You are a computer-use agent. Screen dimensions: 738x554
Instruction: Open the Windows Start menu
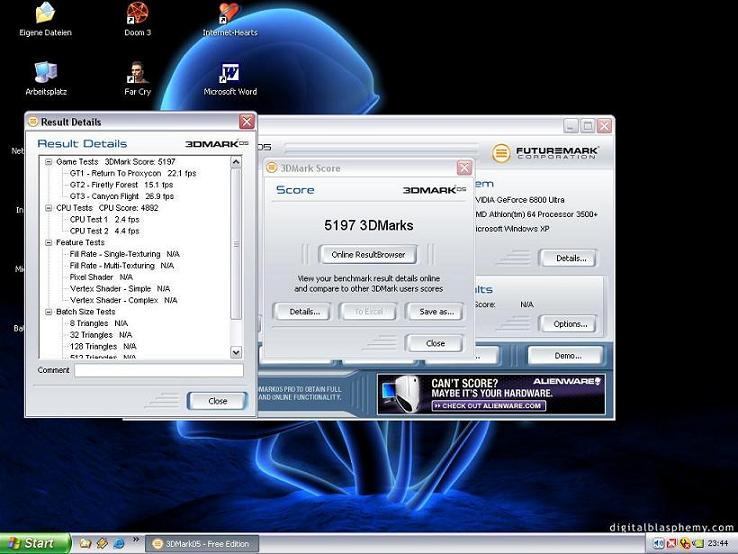(x=35, y=543)
